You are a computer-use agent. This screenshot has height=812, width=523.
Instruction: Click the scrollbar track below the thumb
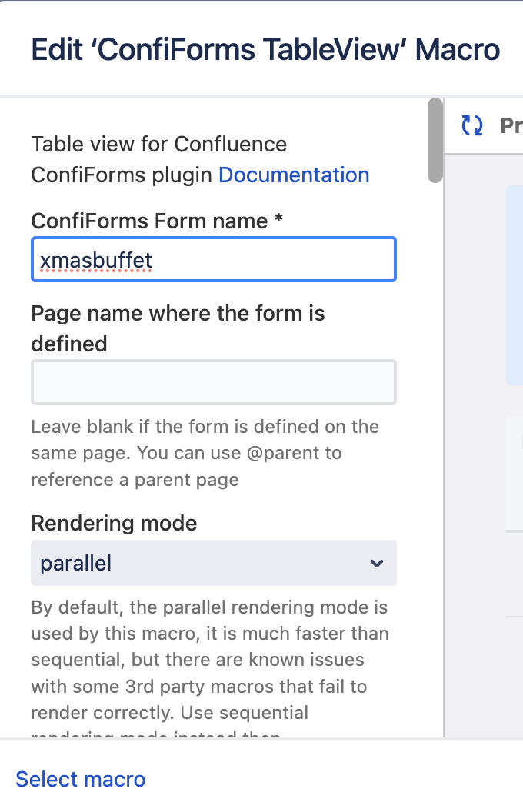pyautogui.click(x=435, y=461)
